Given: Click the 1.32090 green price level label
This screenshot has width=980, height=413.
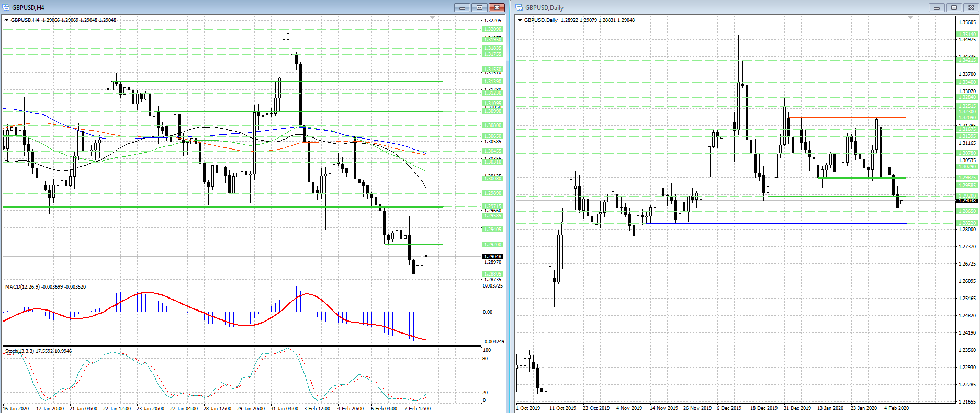Looking at the screenshot, I should tap(492, 29).
